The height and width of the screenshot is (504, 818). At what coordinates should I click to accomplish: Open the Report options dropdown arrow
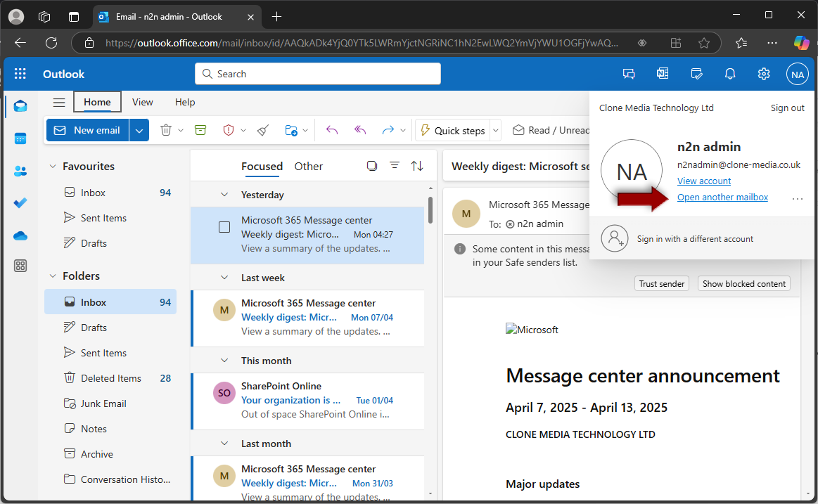point(243,130)
